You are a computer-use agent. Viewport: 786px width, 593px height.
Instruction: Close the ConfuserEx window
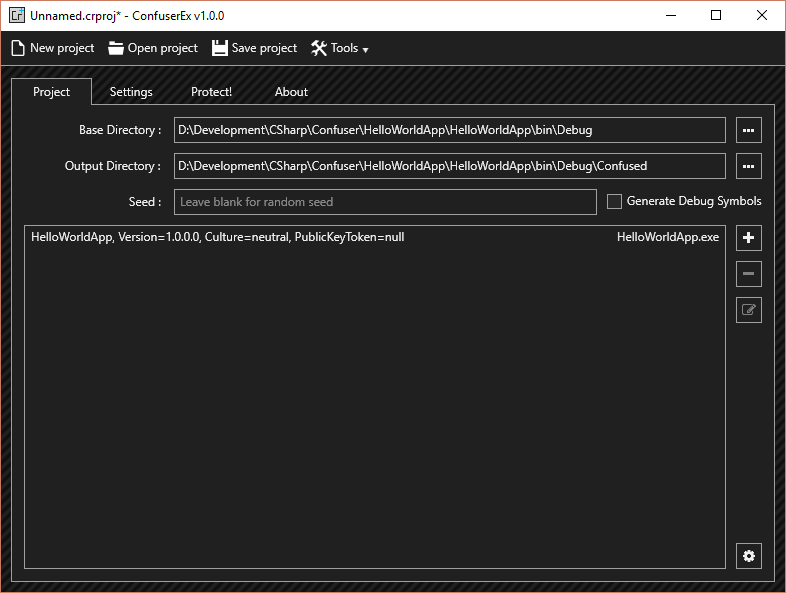761,16
